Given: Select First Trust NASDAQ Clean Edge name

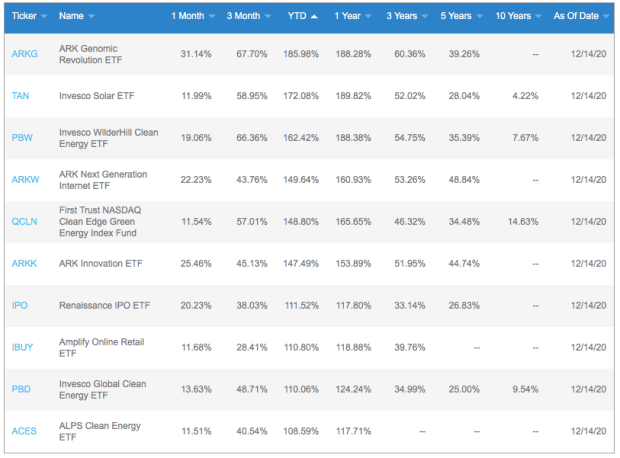Looking at the screenshot, I should [x=100, y=221].
